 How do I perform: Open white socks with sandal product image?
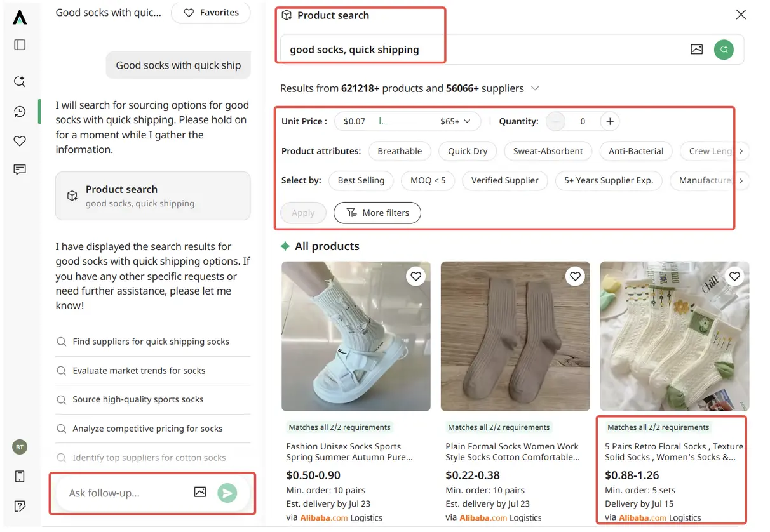click(x=356, y=336)
